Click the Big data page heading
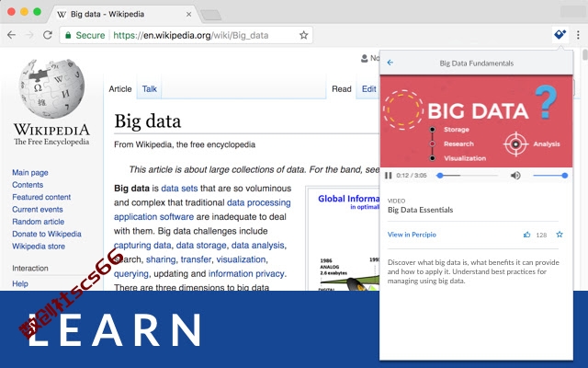 click(147, 121)
